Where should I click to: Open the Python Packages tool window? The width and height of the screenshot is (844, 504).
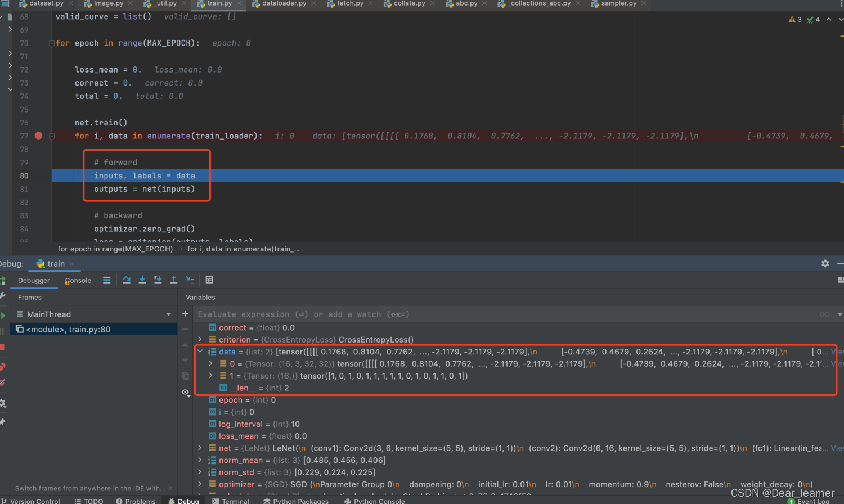[296, 501]
